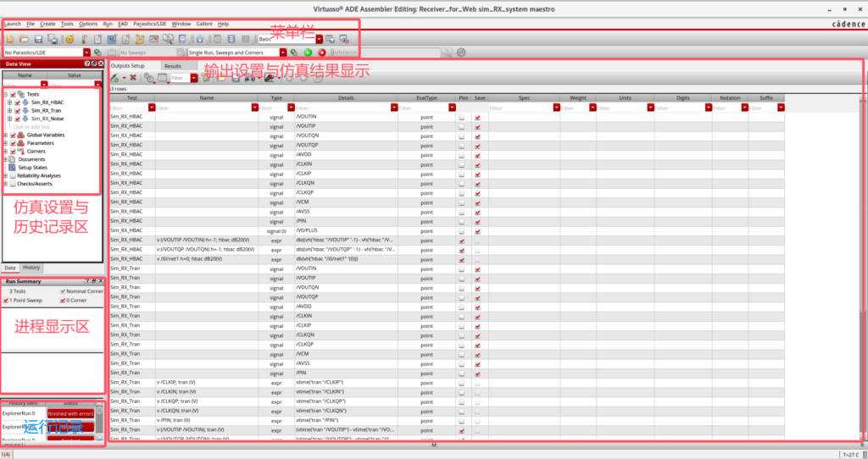Click the red Stop Simulation button
The image size is (868, 459).
click(x=321, y=52)
